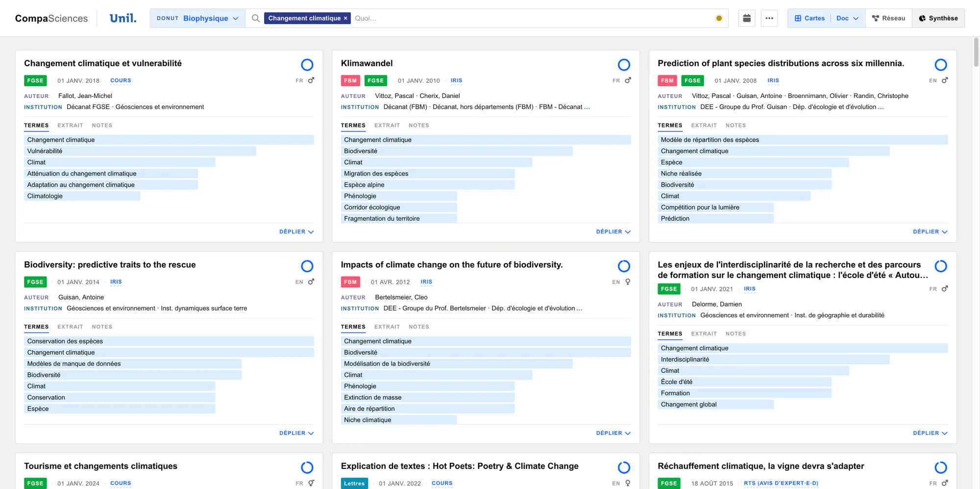Screen dimensions: 980x489
Task: Select the circle on Changement climatique et vulnerabilité card
Action: (307, 65)
